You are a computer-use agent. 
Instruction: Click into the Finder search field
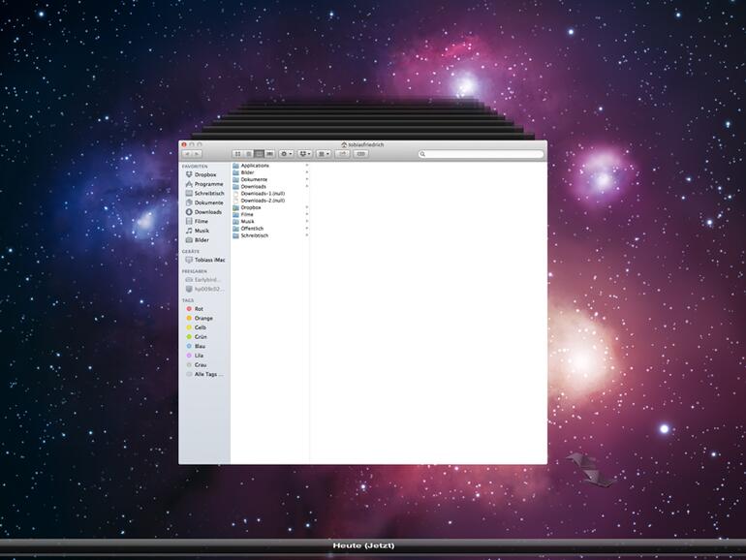click(481, 154)
